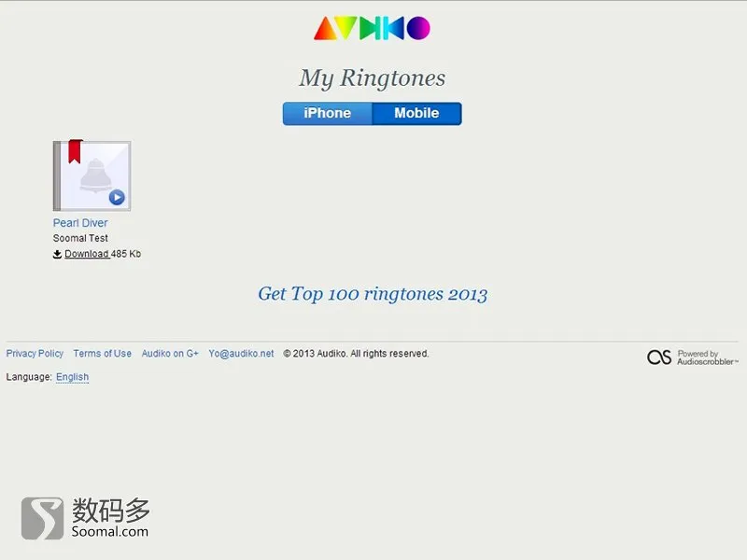Click the download arrow icon

point(57,254)
